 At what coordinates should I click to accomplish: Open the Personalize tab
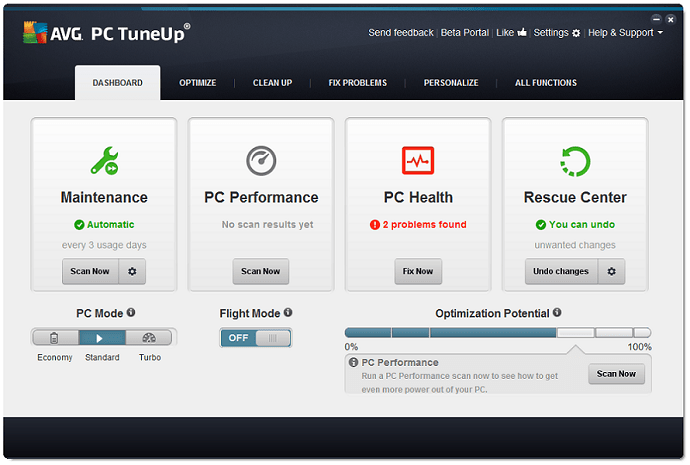click(451, 83)
